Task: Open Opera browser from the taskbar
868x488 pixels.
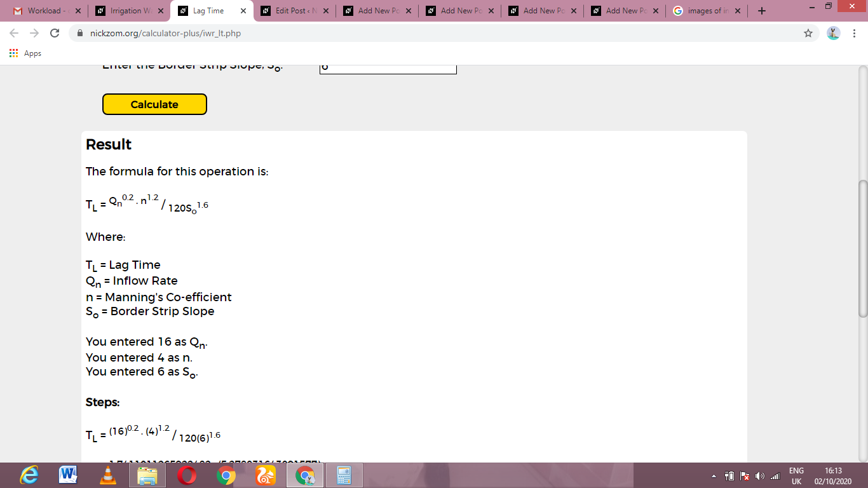Action: pos(187,475)
